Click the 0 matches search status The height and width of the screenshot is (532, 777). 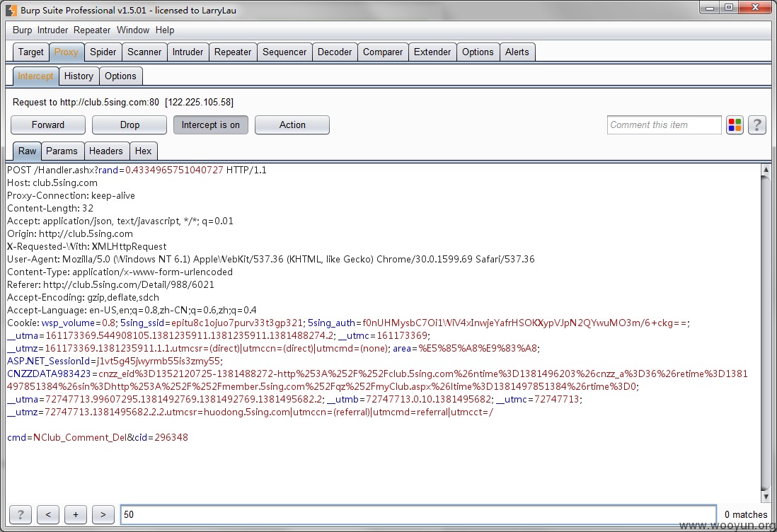pyautogui.click(x=746, y=514)
